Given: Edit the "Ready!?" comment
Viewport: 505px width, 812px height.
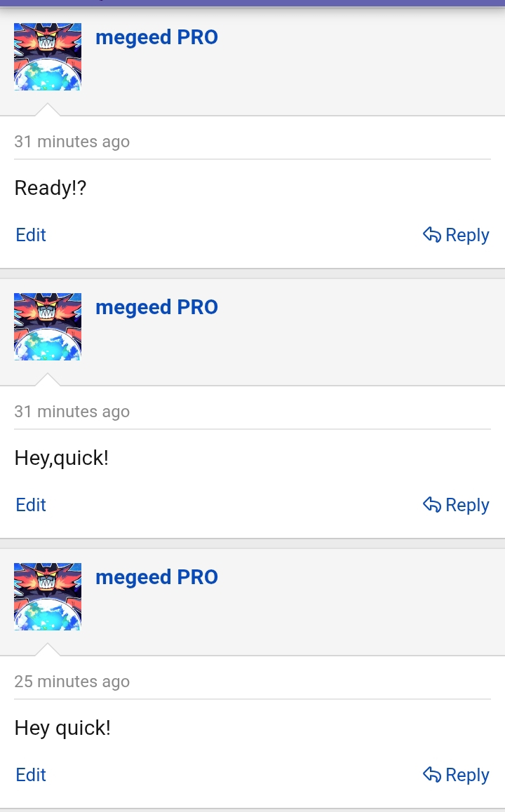Looking at the screenshot, I should [31, 235].
